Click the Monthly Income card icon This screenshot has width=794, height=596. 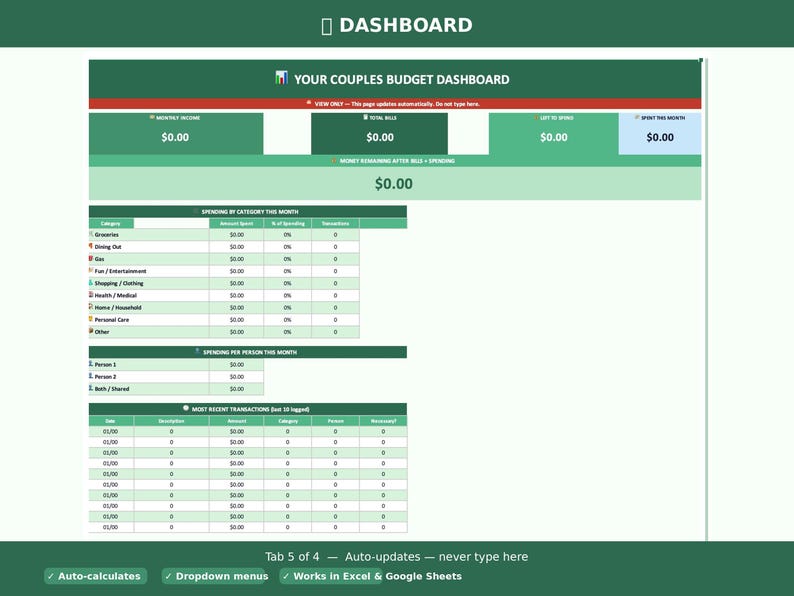(x=152, y=117)
